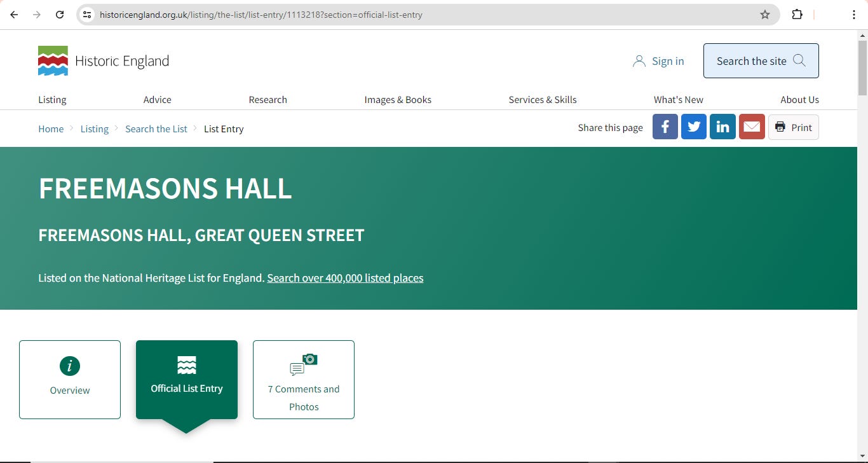Open the Services & Skills menu
The height and width of the screenshot is (463, 868).
click(543, 100)
